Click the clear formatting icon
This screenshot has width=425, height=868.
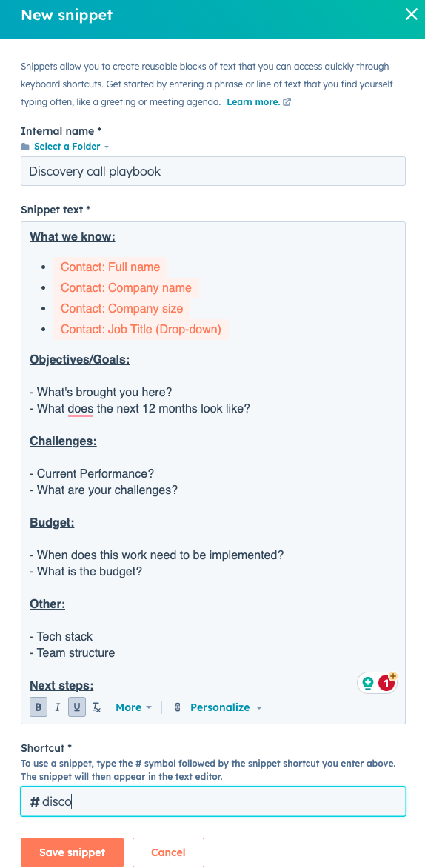(x=97, y=707)
